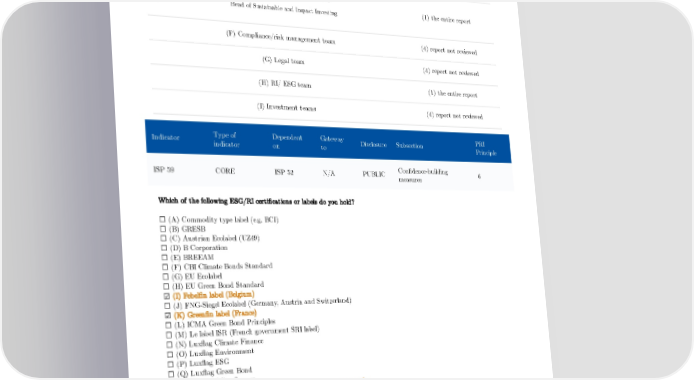Image resolution: width=694 pixels, height=380 pixels.
Task: Enable the Luxflag ESG checkbox
Action: point(170,365)
